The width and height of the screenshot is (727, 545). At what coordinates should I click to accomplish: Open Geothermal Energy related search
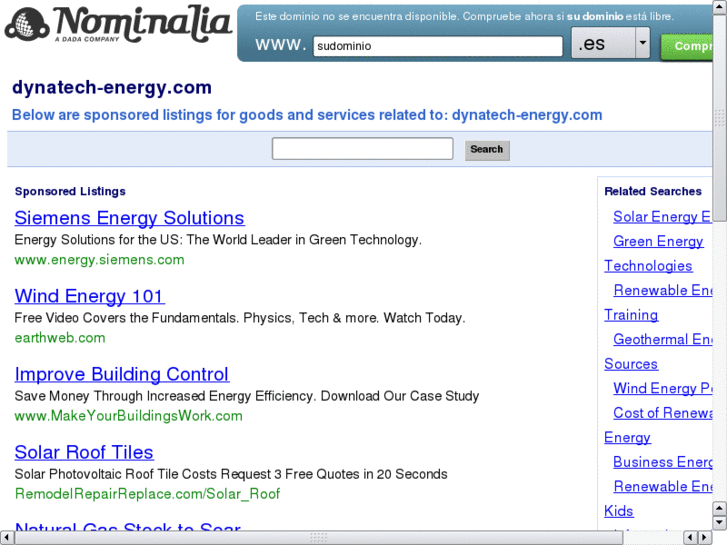pos(662,340)
